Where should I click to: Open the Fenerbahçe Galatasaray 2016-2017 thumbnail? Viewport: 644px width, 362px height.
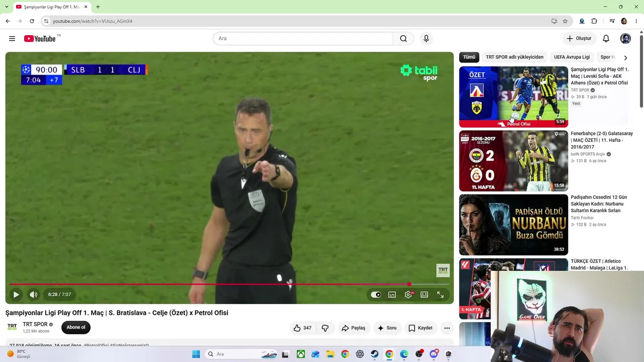point(513,161)
